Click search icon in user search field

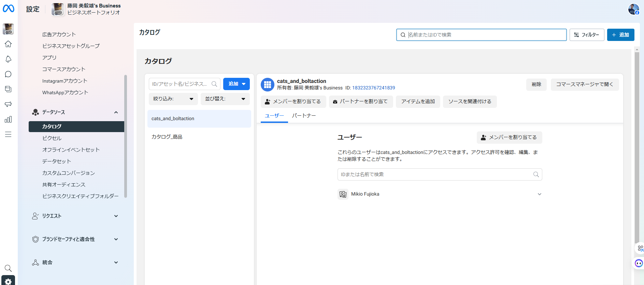point(536,174)
